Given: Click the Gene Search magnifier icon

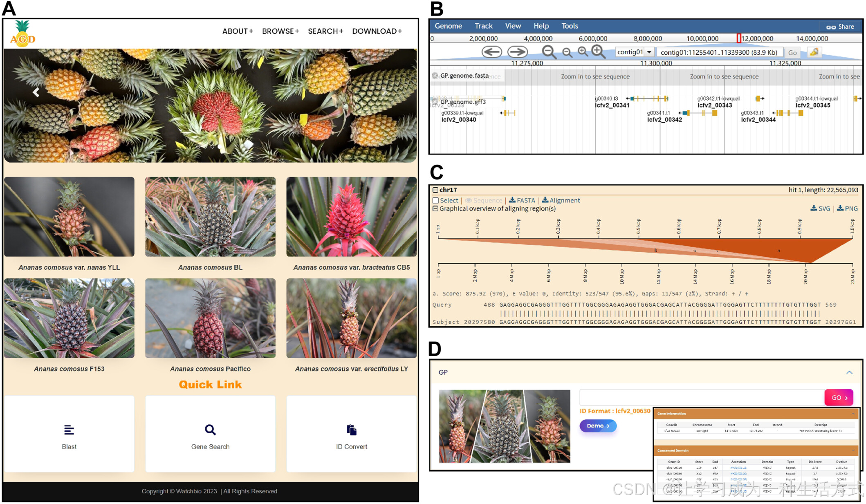Looking at the screenshot, I should coord(210,430).
